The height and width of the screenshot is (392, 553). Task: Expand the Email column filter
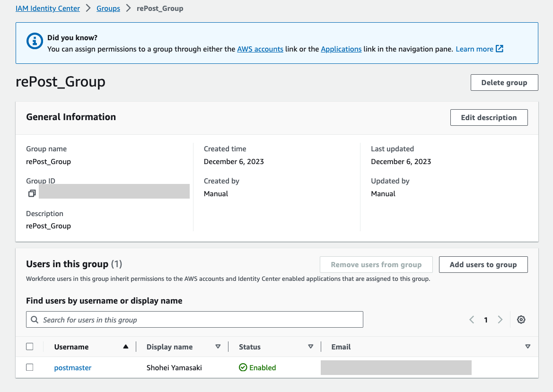coord(527,346)
